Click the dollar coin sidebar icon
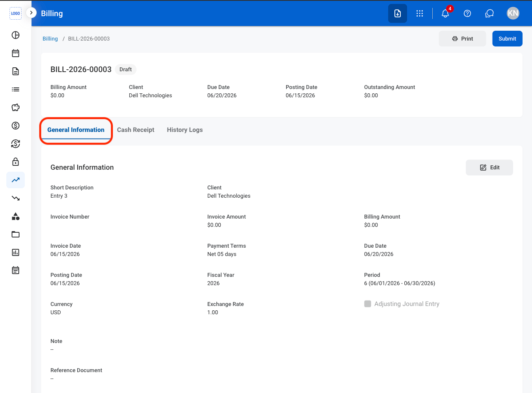This screenshot has width=532, height=393. 15,126
